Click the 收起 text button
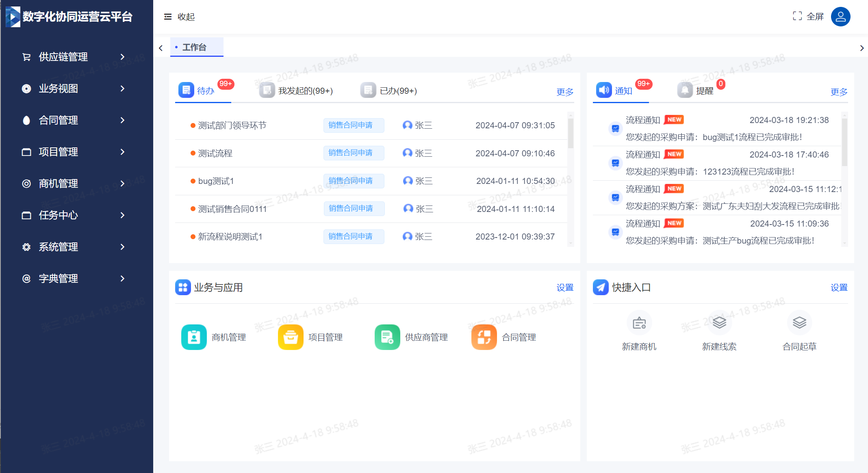 [x=186, y=17]
